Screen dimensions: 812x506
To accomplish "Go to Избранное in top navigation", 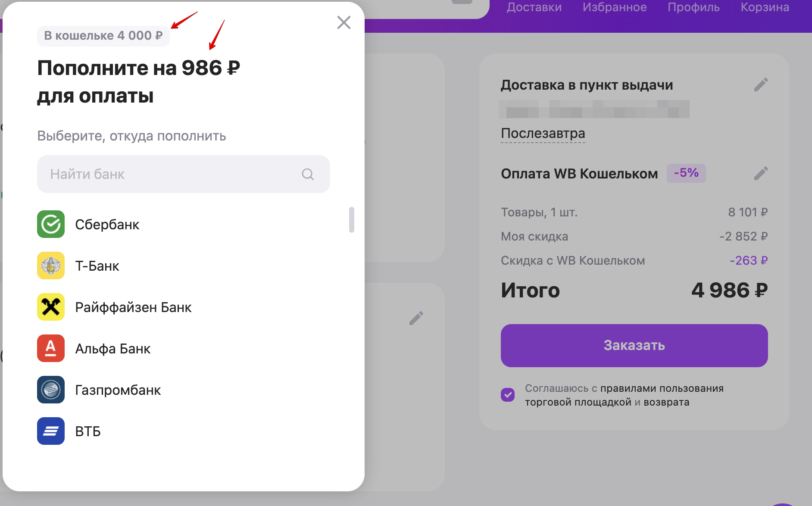I will (615, 7).
